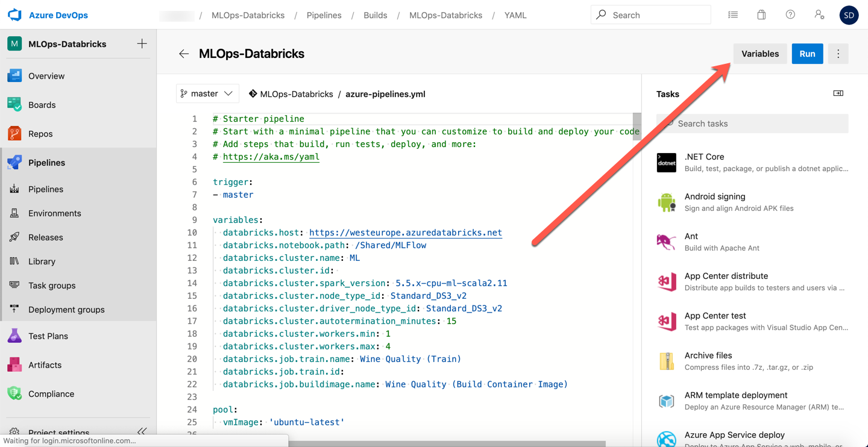
Task: Click the MLOps-Databricks breadcrumb after the organization
Action: 248,15
